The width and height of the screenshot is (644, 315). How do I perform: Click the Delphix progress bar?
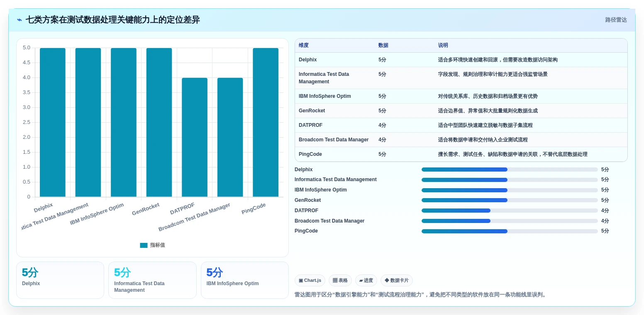coord(510,170)
